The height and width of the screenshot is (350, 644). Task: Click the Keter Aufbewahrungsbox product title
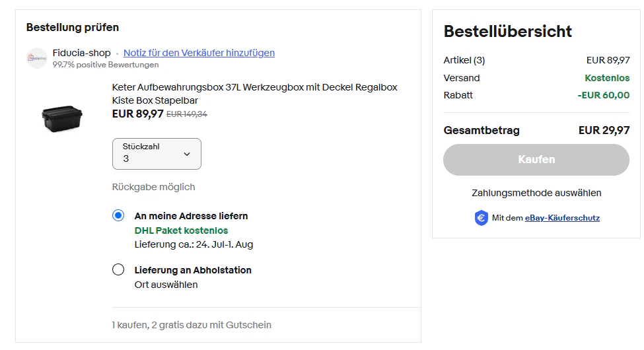(255, 94)
